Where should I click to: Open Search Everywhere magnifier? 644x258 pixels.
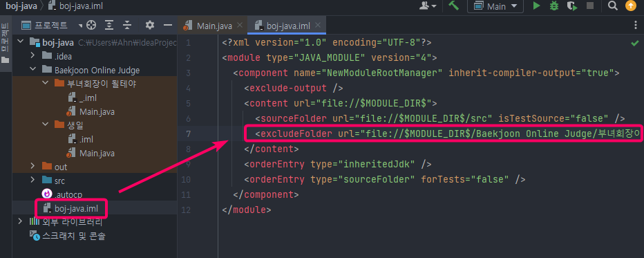coord(613,6)
